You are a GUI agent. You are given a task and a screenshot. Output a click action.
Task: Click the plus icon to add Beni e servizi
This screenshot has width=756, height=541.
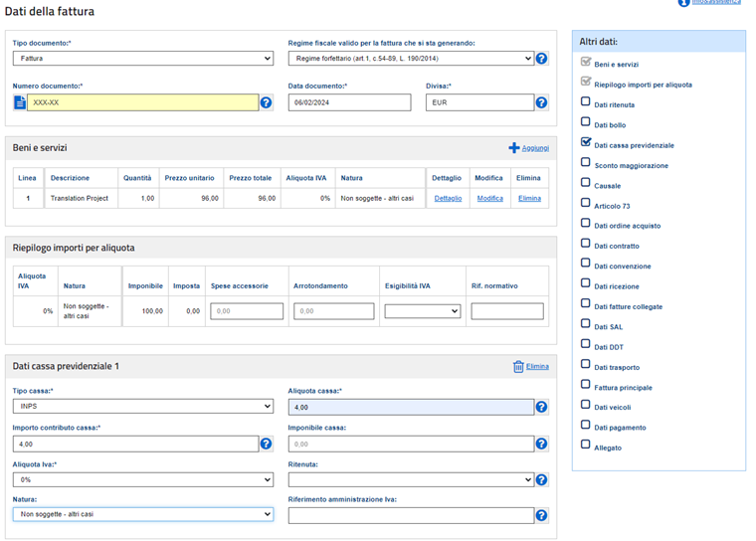point(514,148)
